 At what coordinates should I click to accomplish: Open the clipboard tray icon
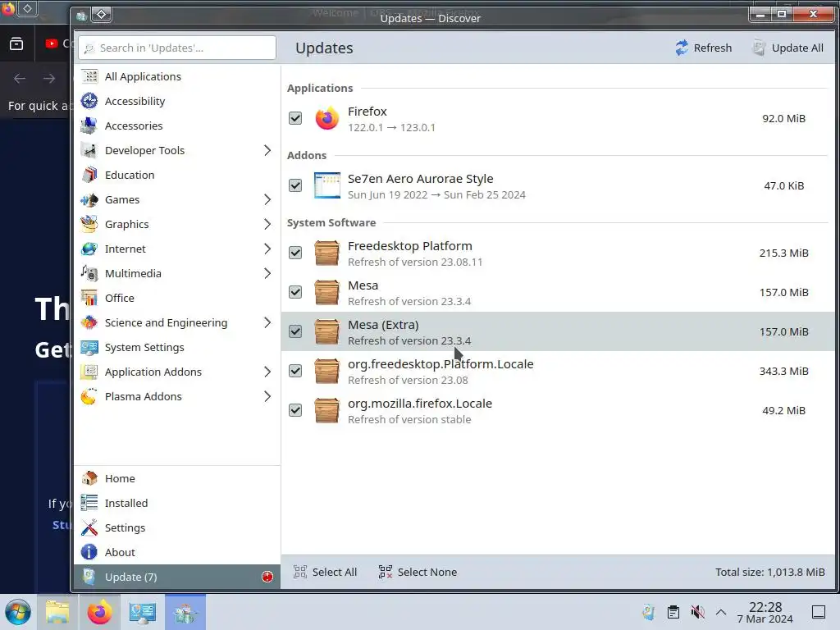coord(673,612)
